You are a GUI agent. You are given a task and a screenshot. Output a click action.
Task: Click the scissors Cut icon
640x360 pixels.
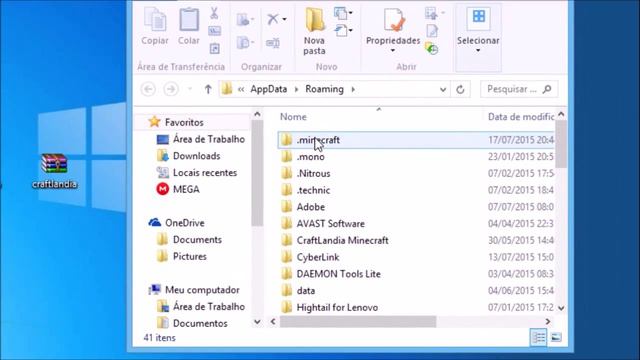click(214, 13)
